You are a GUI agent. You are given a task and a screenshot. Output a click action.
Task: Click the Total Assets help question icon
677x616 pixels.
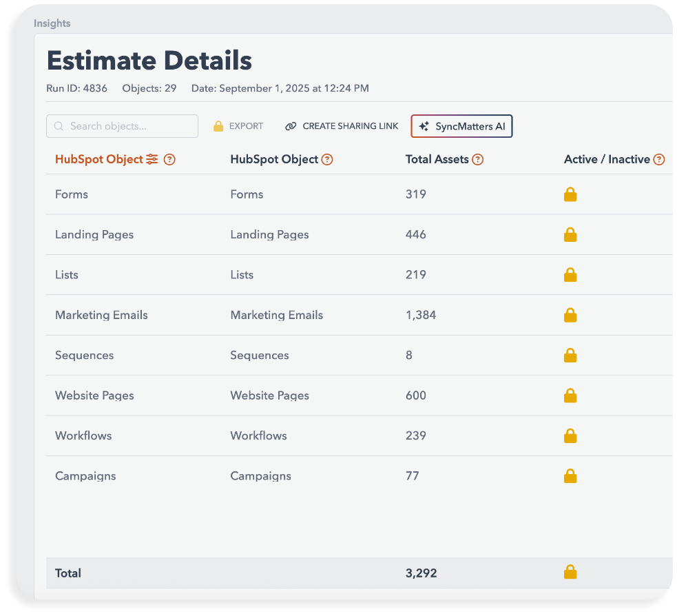point(477,159)
